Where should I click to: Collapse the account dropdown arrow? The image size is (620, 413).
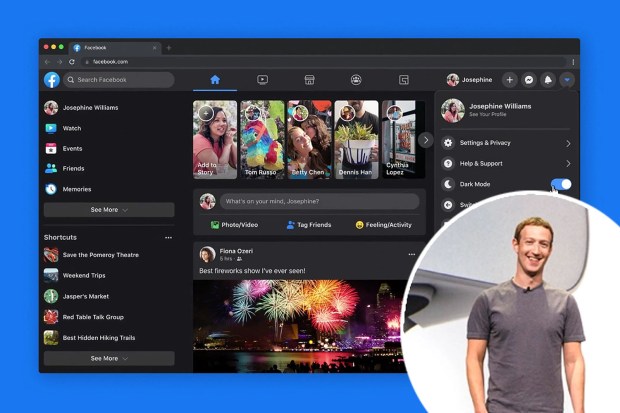coord(567,80)
